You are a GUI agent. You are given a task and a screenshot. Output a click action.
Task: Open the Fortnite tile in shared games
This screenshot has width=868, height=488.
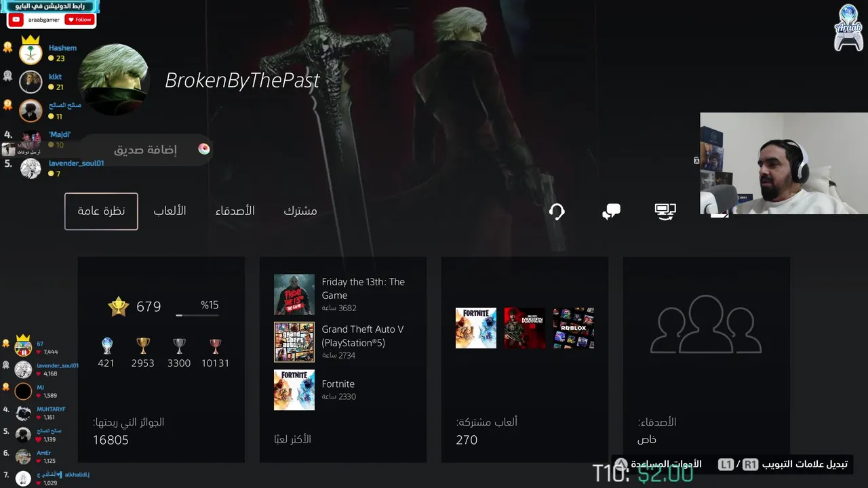tap(476, 328)
